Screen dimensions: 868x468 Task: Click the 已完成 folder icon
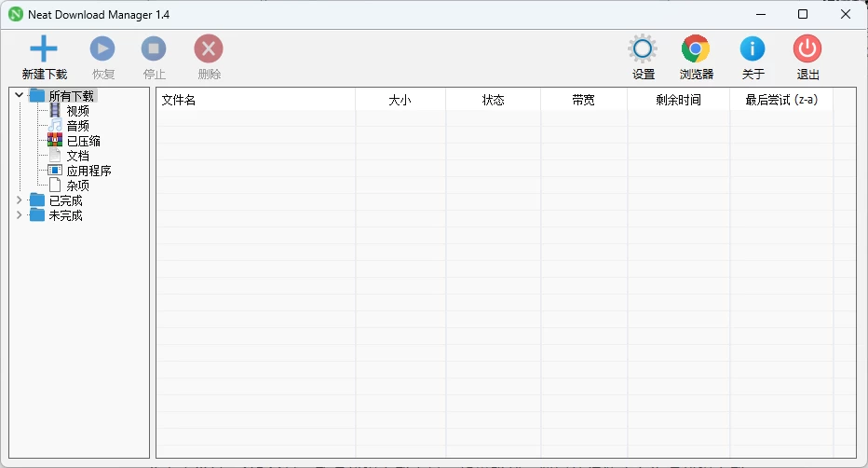tap(37, 200)
